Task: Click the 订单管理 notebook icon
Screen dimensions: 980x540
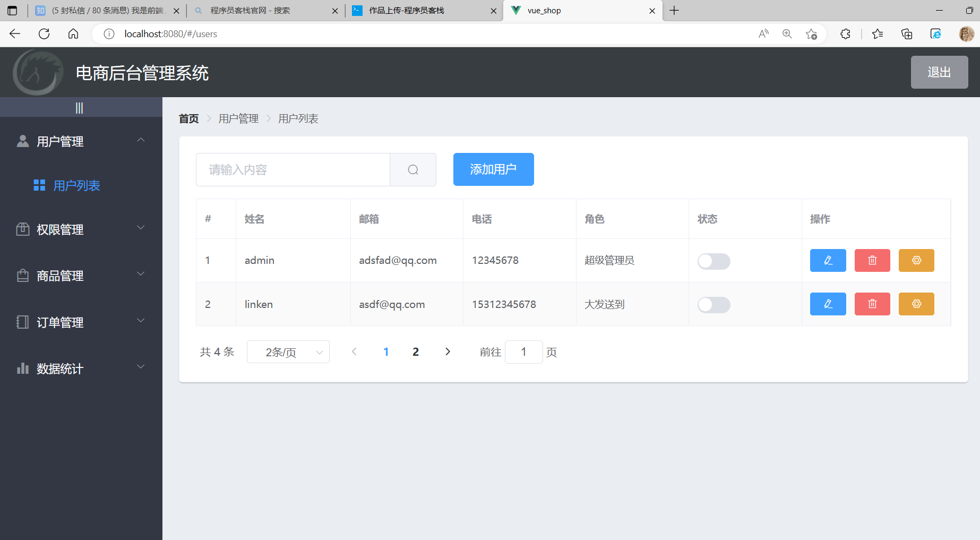Action: pos(23,322)
